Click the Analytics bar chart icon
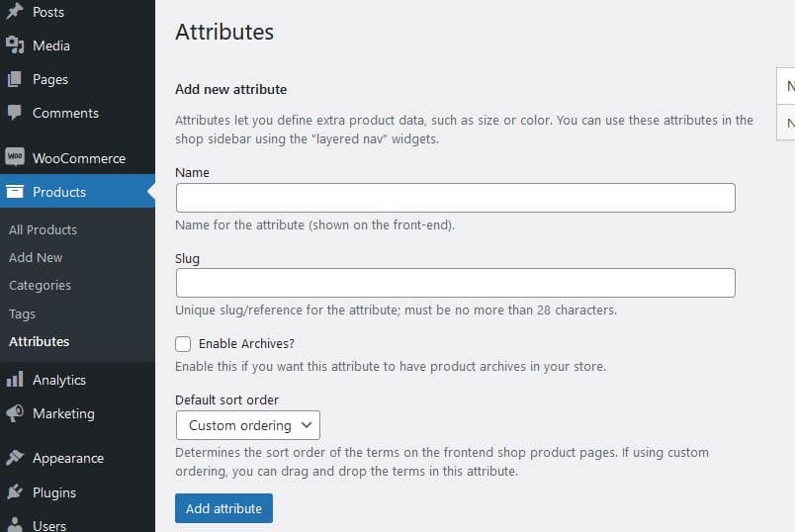 [15, 380]
